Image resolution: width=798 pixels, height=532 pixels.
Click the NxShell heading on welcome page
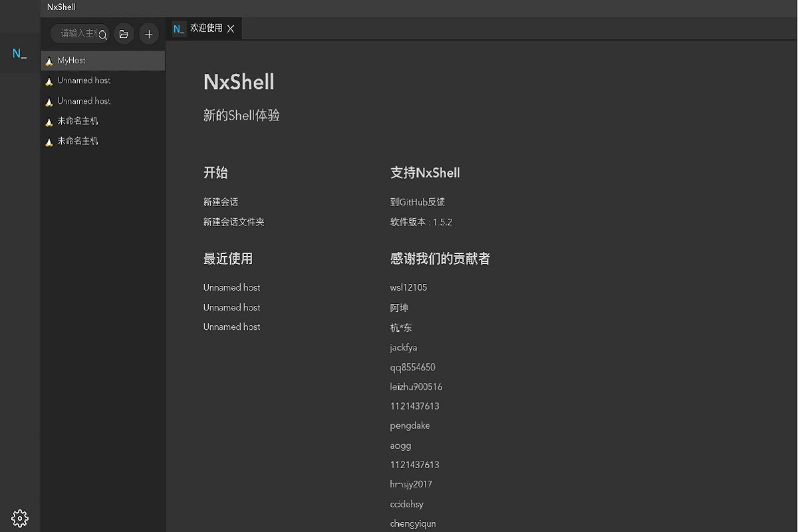click(x=239, y=82)
